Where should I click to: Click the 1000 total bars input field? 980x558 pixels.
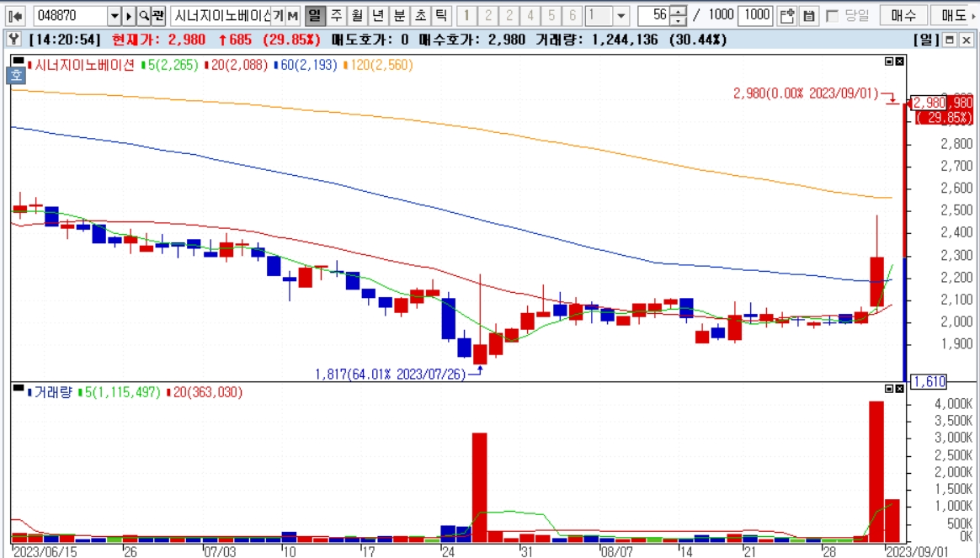pos(755,16)
